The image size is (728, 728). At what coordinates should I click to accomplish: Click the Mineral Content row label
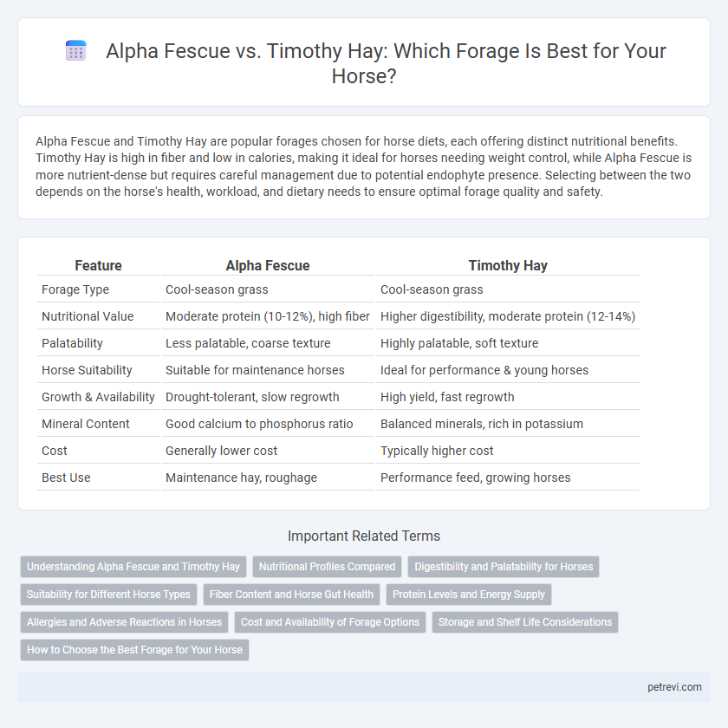click(x=86, y=424)
